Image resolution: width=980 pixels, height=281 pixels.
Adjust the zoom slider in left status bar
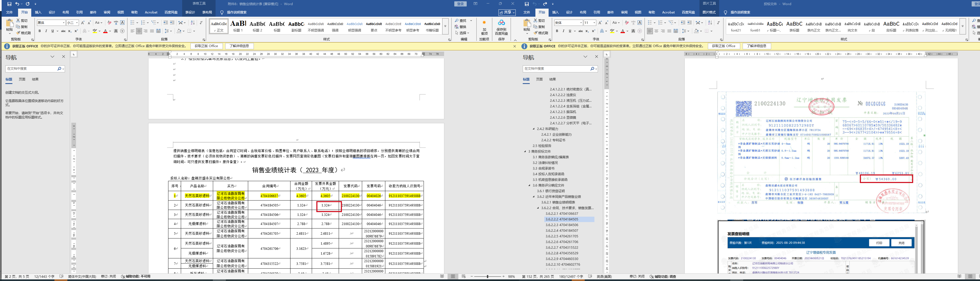pos(487,276)
